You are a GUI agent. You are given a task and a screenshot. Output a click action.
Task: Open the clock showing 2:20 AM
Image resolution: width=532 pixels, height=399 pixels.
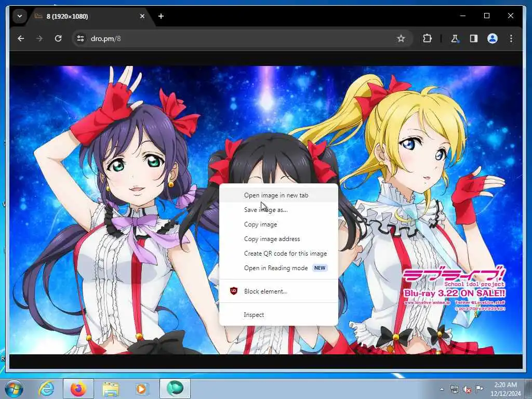[x=505, y=389]
